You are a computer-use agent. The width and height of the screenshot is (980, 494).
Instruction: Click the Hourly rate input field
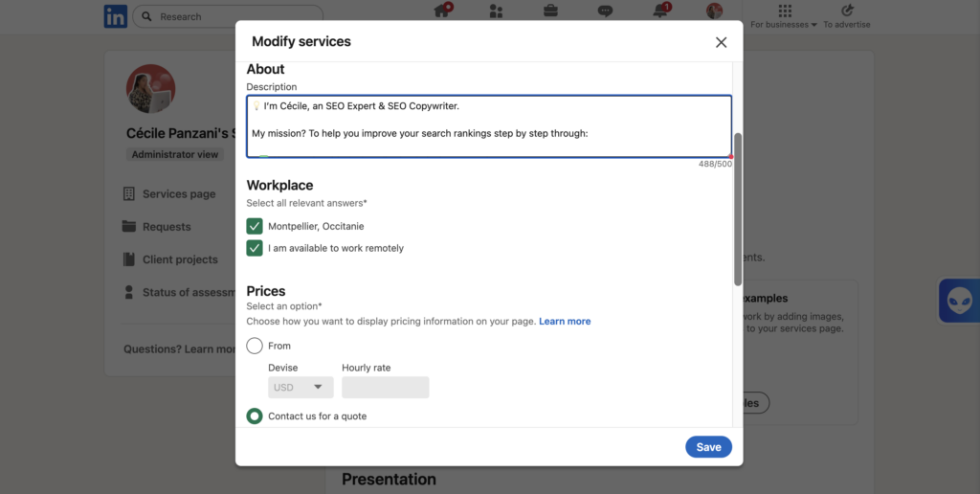point(386,387)
